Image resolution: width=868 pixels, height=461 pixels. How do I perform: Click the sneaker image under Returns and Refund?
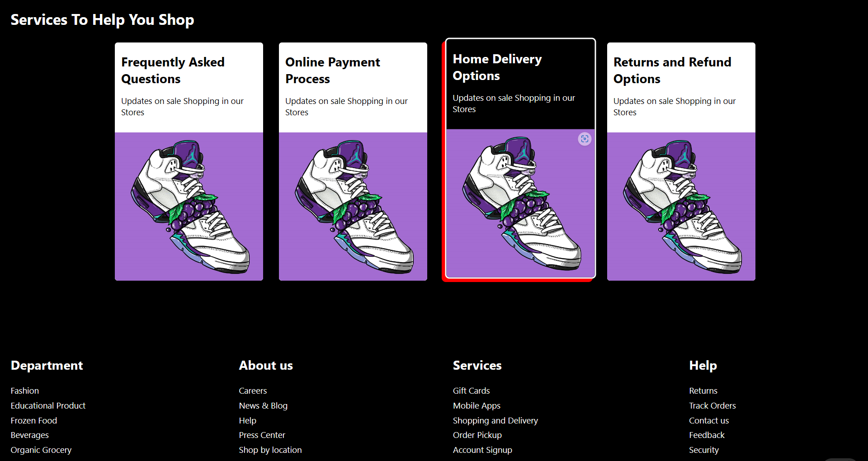click(x=681, y=207)
